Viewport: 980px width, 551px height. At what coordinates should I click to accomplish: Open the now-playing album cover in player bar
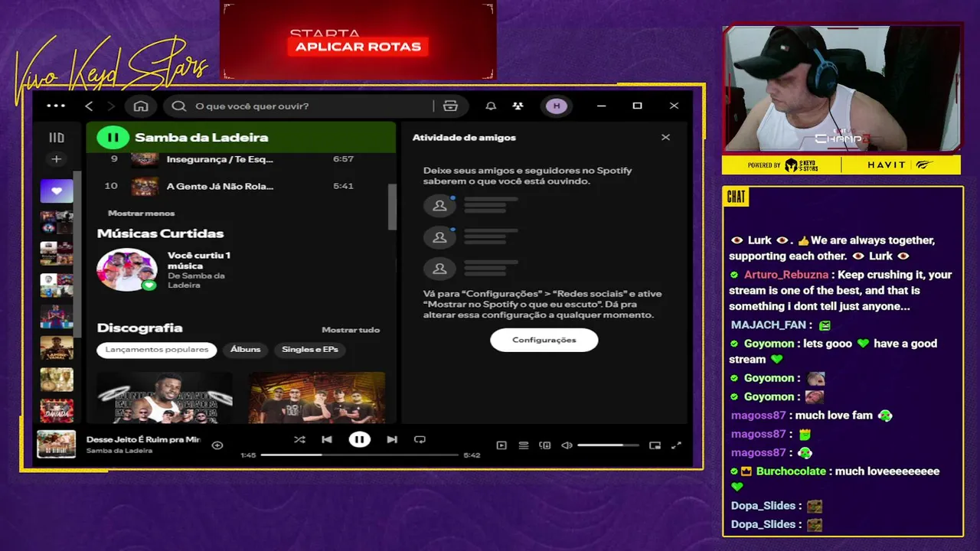[57, 445]
